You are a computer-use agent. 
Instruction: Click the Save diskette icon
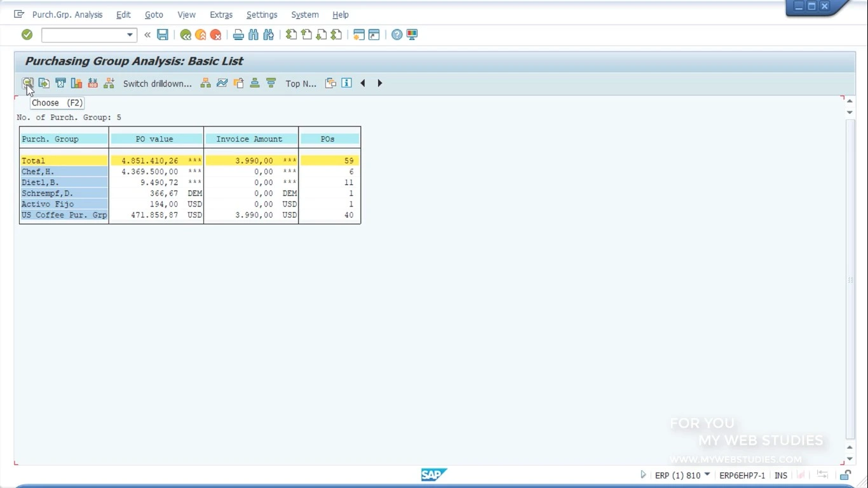163,35
